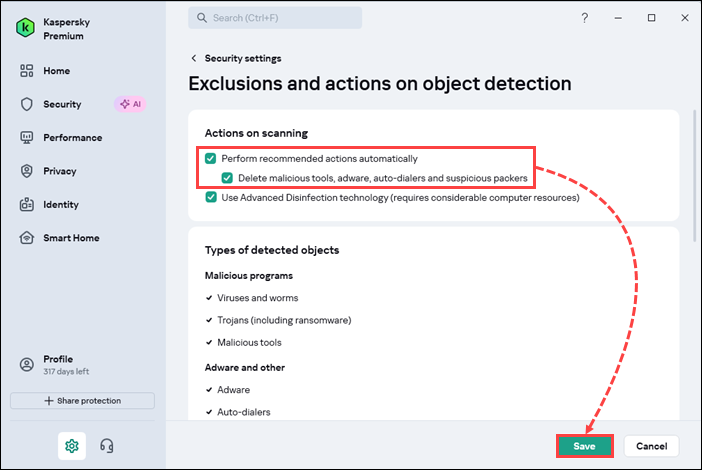Open the Home section icon
Image resolution: width=702 pixels, height=470 pixels.
[x=27, y=71]
